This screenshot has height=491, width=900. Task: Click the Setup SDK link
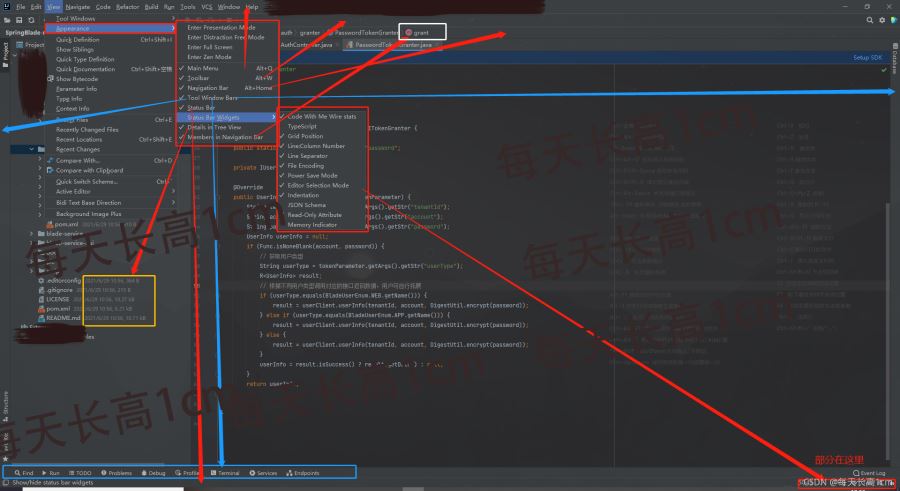coord(866,58)
